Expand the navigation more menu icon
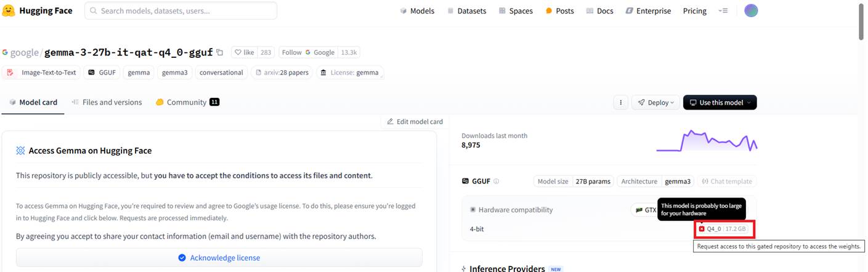This screenshot has width=868, height=272. (x=723, y=11)
